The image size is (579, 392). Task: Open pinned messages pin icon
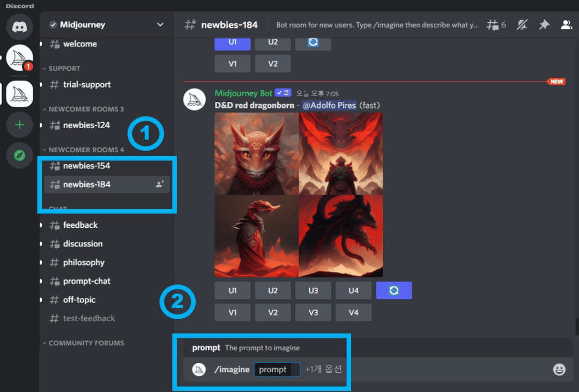pos(544,25)
